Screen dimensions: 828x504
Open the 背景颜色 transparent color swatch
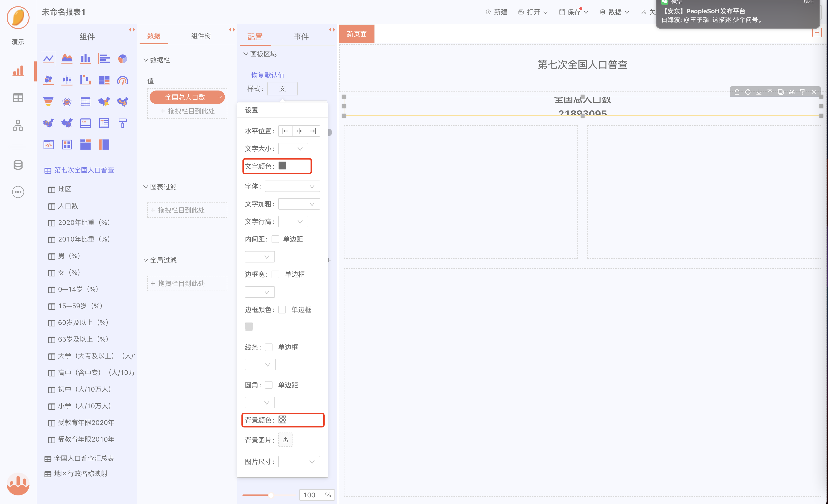[x=282, y=419]
